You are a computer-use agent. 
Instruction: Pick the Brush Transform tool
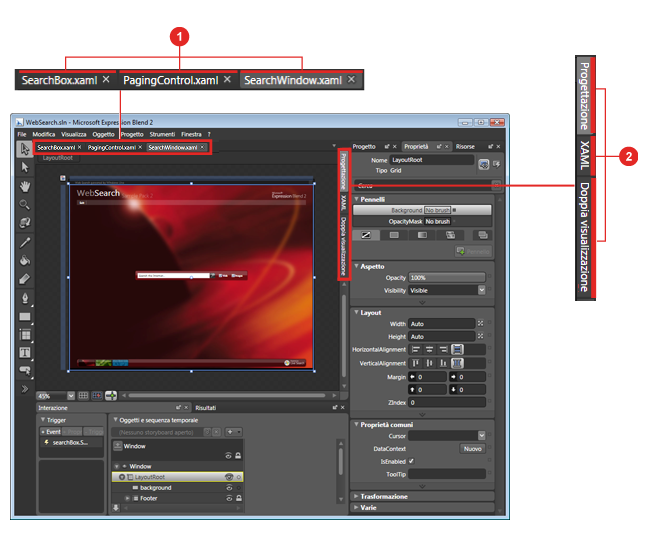25,279
